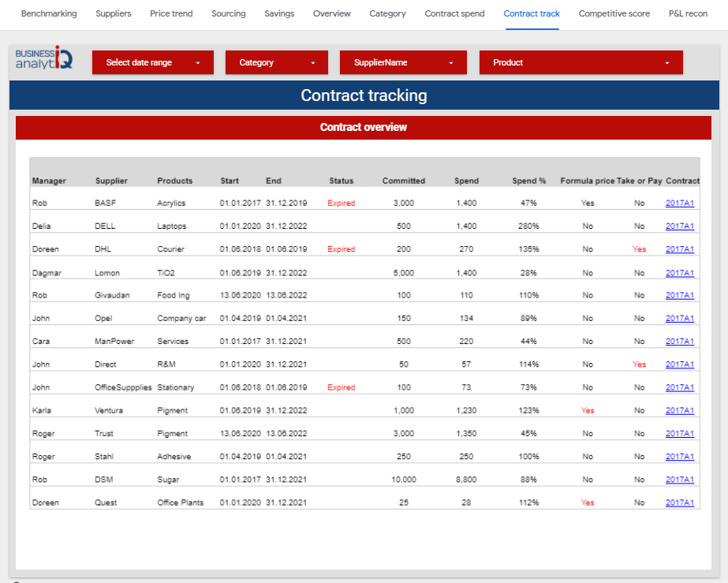Click the Spend % column header
The image size is (728, 583).
point(528,181)
